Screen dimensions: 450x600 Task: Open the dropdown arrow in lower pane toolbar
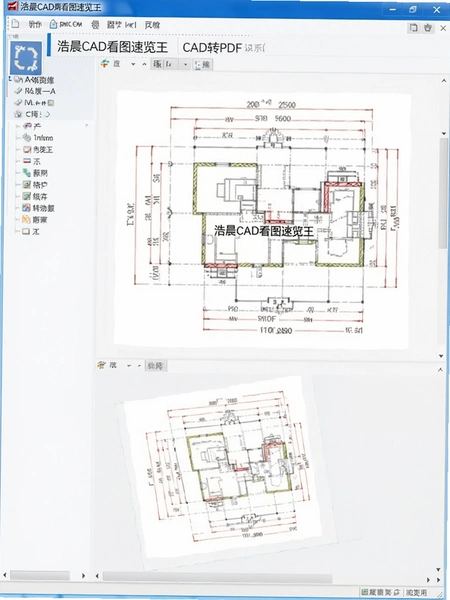point(129,366)
